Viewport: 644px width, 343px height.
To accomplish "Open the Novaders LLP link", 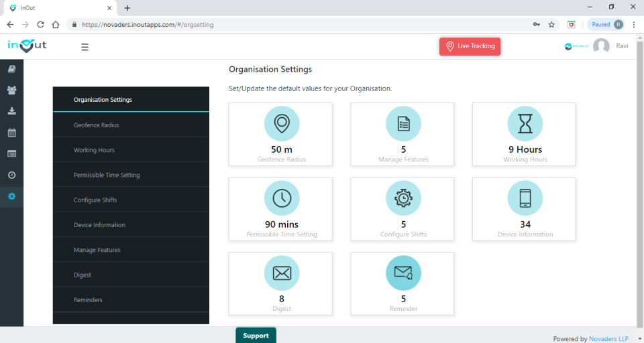I will click(608, 339).
